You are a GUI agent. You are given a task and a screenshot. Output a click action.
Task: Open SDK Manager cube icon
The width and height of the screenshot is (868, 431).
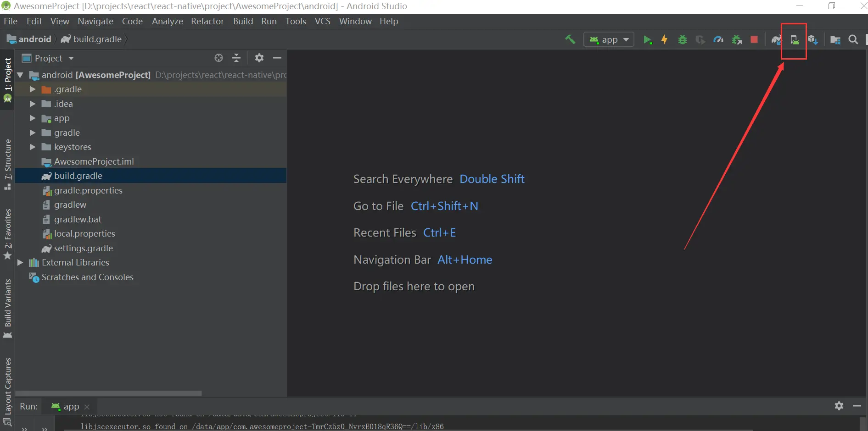point(812,40)
